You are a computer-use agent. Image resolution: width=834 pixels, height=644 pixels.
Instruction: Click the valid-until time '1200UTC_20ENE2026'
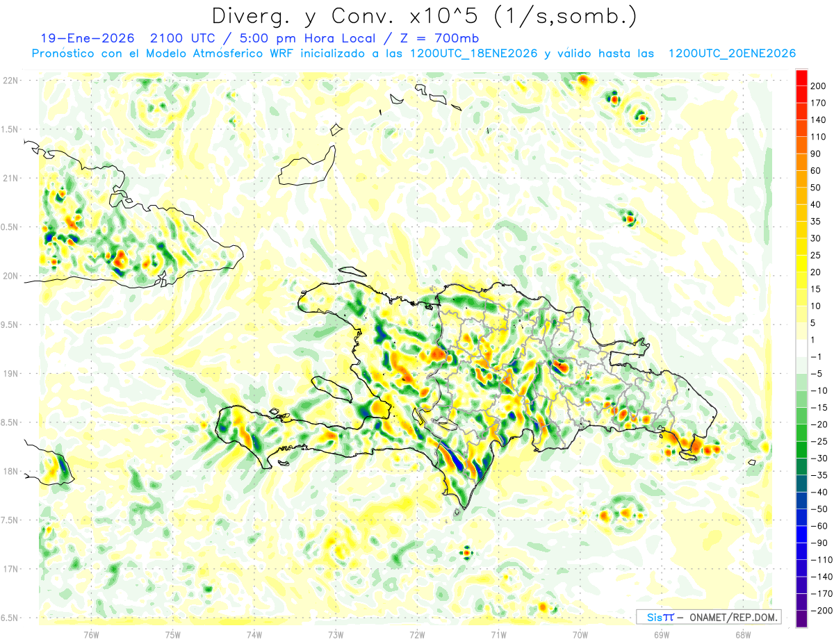[731, 53]
